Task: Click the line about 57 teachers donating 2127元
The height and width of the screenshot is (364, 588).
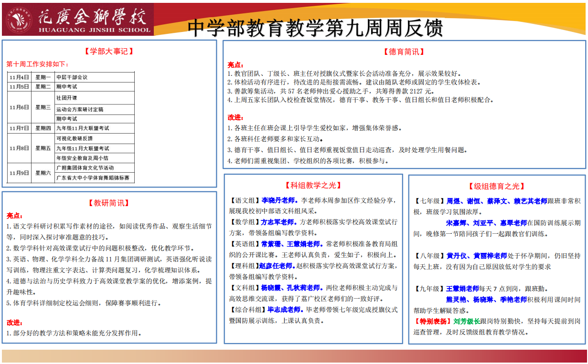Action: pos(331,91)
